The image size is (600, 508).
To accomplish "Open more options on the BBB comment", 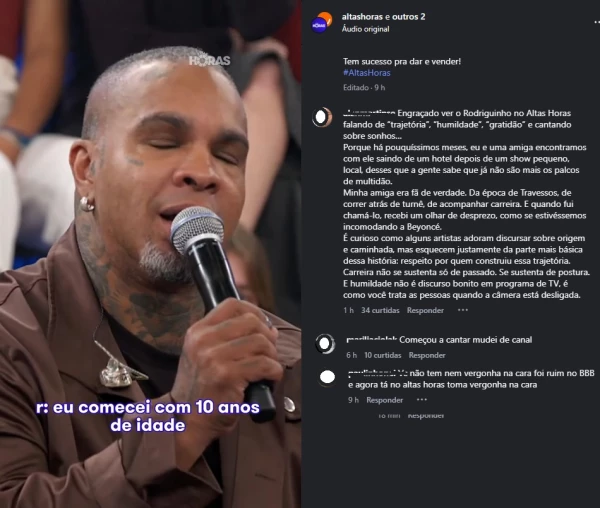I will (421, 399).
